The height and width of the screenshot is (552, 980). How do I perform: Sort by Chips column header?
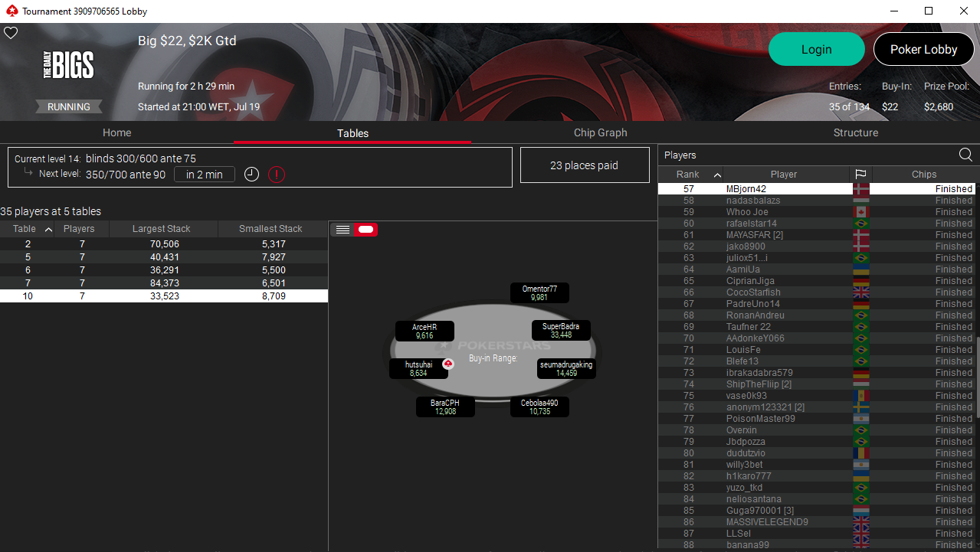924,175
